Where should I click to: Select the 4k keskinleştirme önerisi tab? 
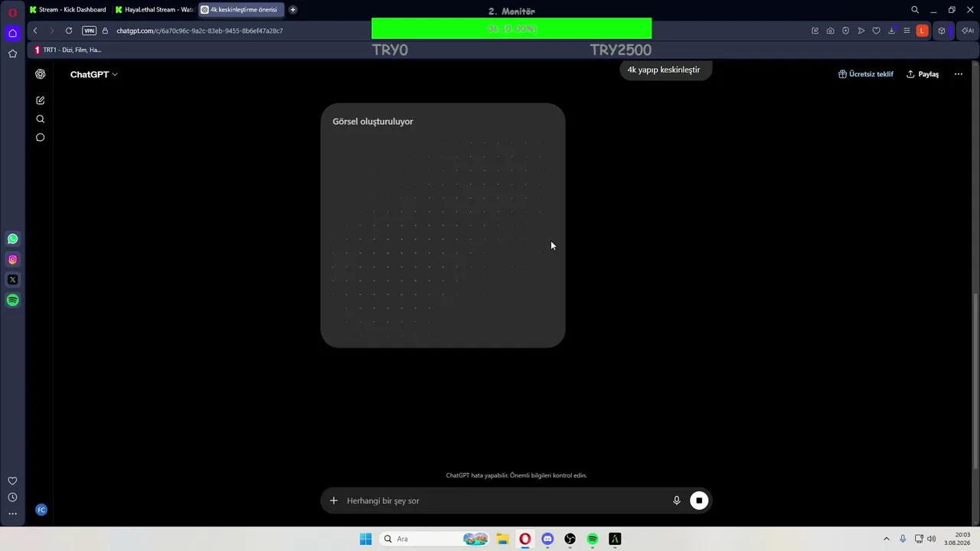240,10
